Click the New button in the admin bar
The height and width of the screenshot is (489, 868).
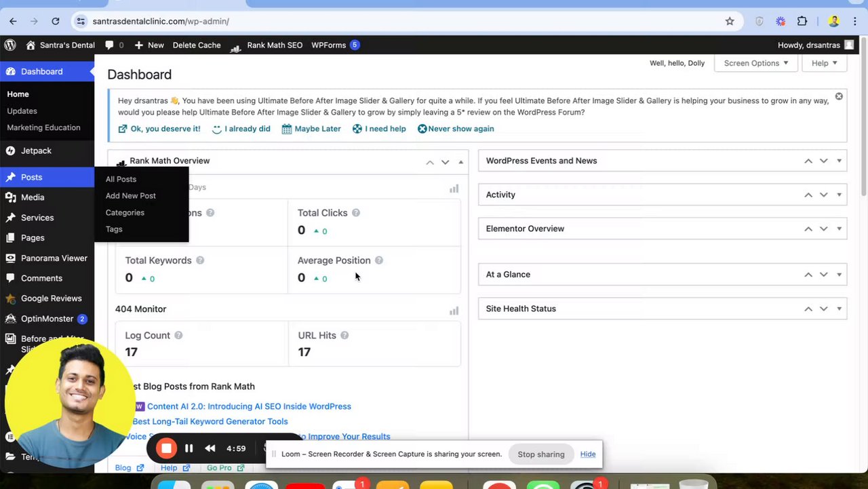coord(149,45)
